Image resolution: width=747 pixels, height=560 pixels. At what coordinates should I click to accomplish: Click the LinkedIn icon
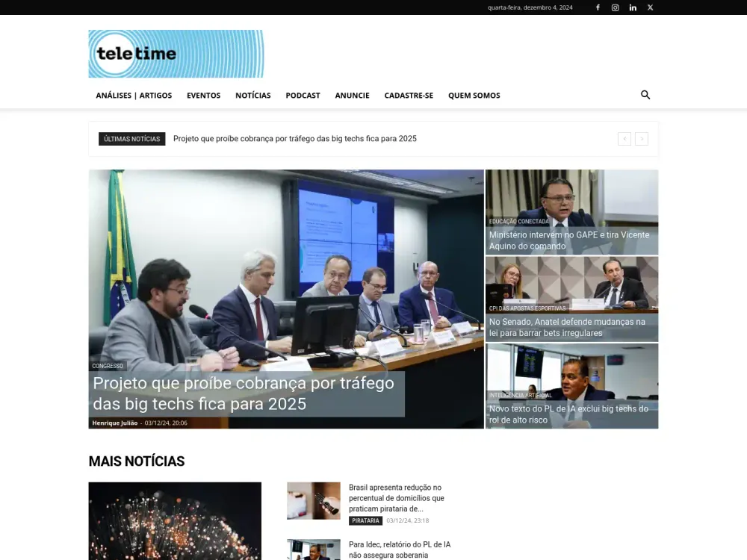tap(633, 7)
